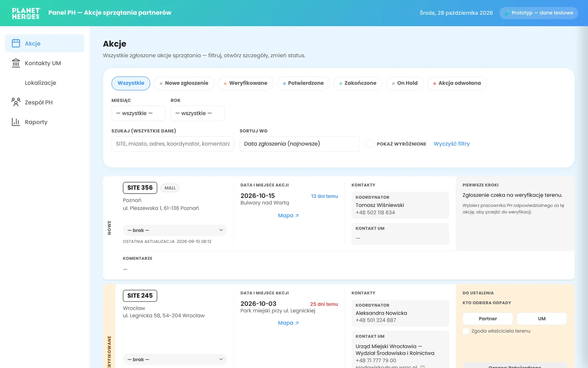Filter by Nowe zgłoszenie status
The image size is (588, 368).
pos(184,83)
